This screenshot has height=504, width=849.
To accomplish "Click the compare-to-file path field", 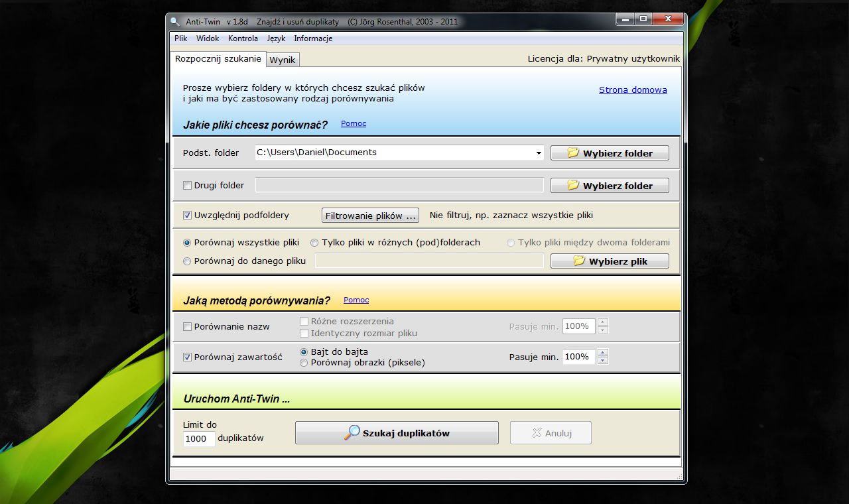I will [429, 261].
